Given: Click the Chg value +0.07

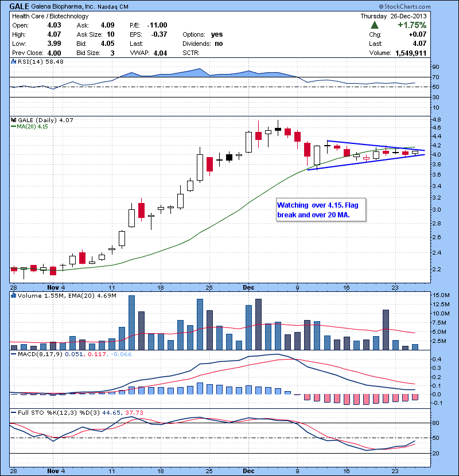Looking at the screenshot, I should click(418, 34).
